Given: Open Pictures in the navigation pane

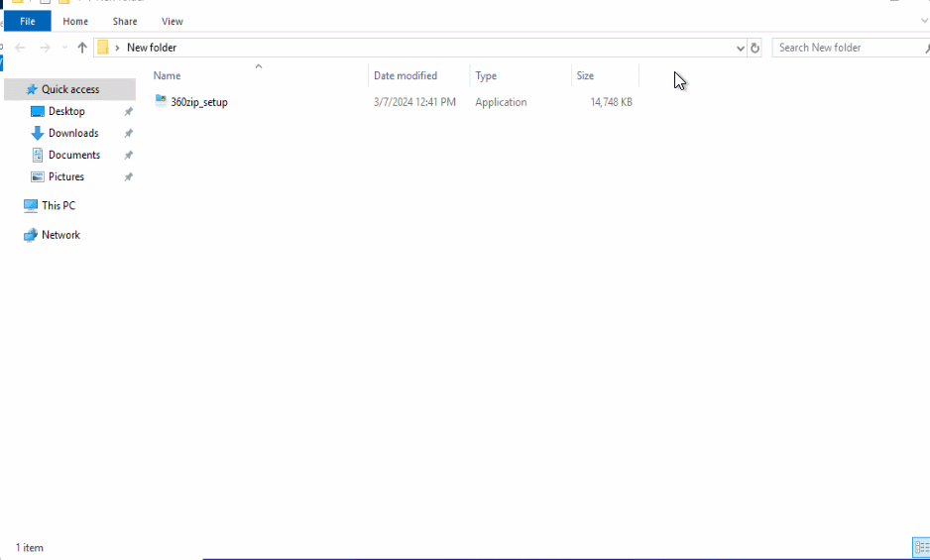Looking at the screenshot, I should (x=66, y=176).
